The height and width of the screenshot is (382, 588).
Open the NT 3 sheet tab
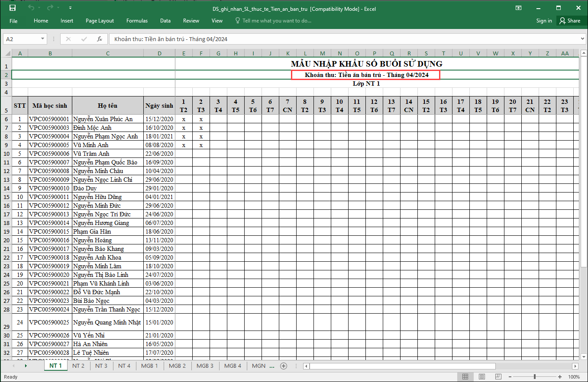pyautogui.click(x=101, y=366)
